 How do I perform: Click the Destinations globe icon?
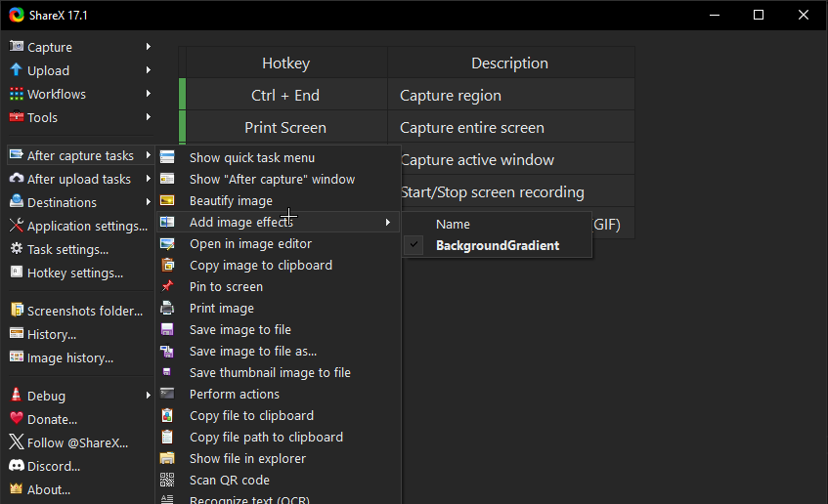click(17, 202)
